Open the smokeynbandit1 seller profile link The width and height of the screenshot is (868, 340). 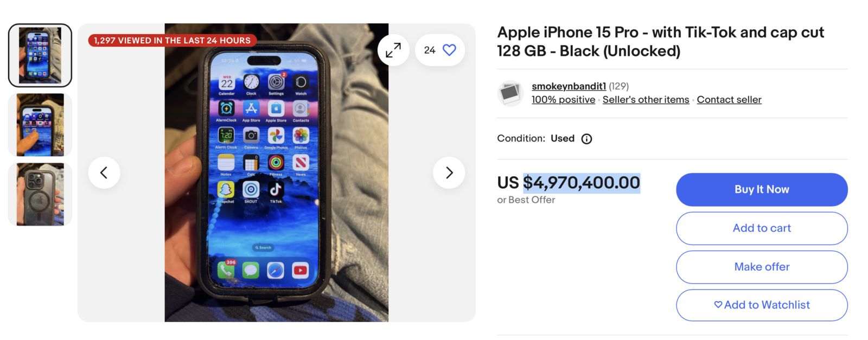569,86
